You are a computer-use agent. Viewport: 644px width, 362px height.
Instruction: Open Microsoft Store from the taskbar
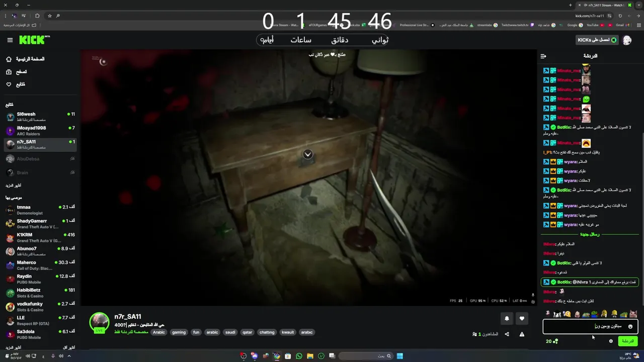(x=288, y=356)
